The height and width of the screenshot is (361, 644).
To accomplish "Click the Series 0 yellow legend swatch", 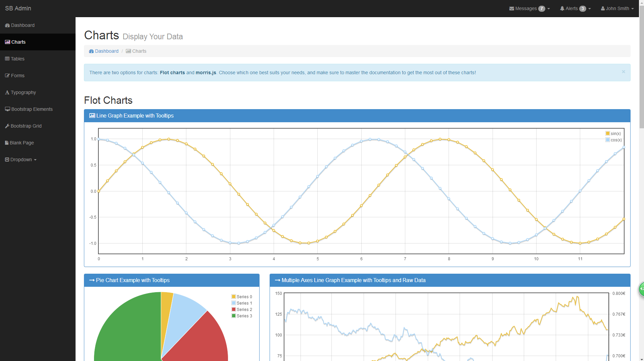I will [x=234, y=297].
